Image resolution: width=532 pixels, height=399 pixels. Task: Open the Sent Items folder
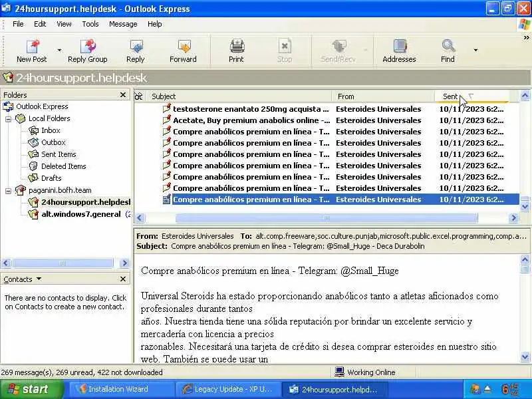coord(59,154)
